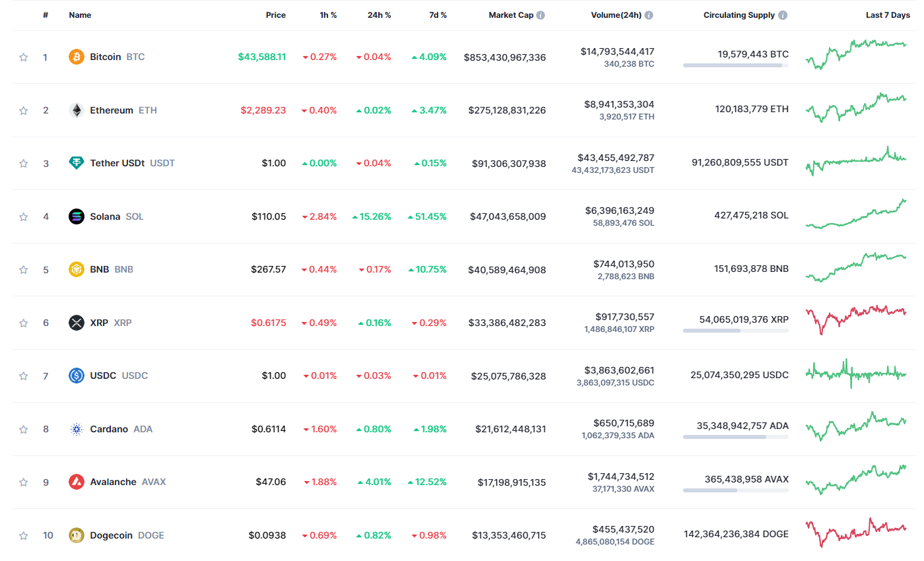Open the Tether USDt coin page link
The height and width of the screenshot is (561, 924).
(117, 163)
